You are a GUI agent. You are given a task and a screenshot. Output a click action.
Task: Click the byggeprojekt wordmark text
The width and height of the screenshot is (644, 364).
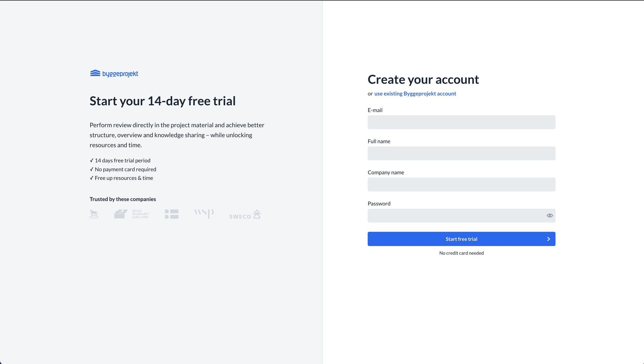point(120,74)
